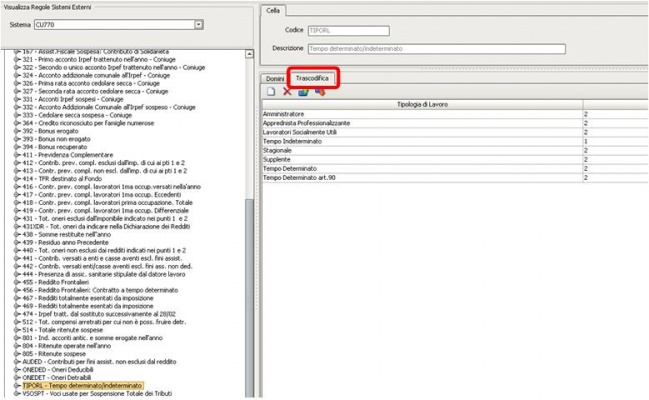The height and width of the screenshot is (400, 649).
Task: Click the Descrizione input field
Action: tap(437, 49)
